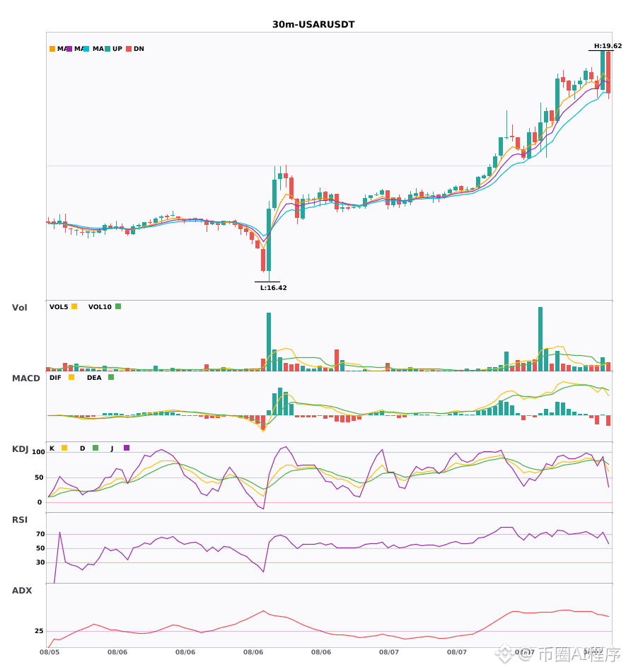Click the chart title 30m-USARUSDT
The height and width of the screenshot is (672, 626).
coord(313,25)
